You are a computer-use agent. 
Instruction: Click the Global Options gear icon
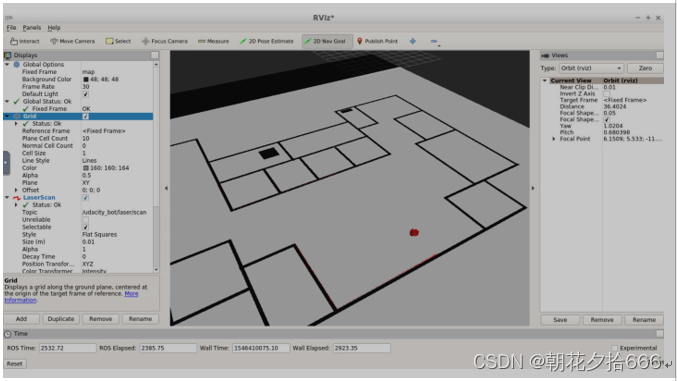point(16,64)
